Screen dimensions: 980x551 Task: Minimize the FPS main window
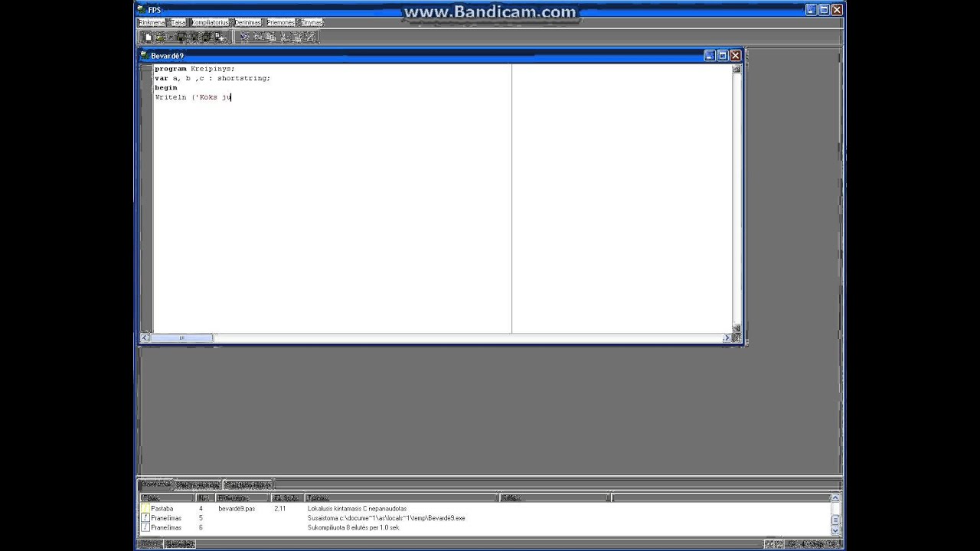point(812,10)
